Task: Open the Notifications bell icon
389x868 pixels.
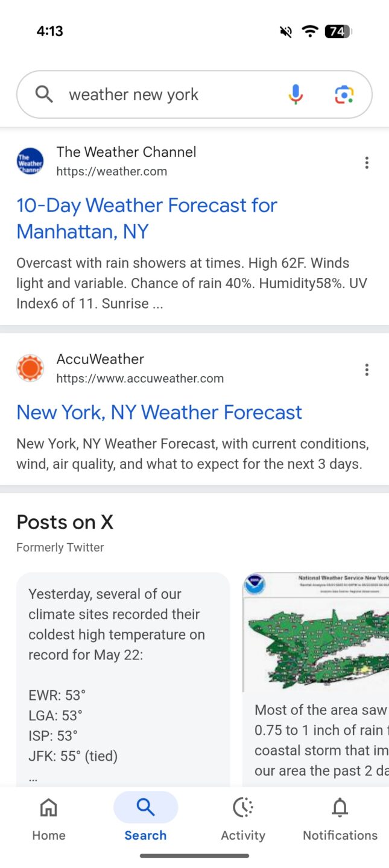Action: (x=340, y=808)
